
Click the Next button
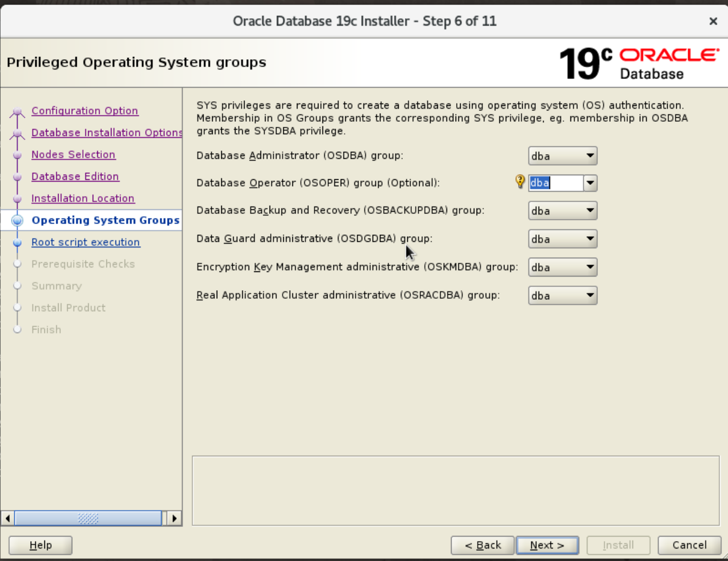pyautogui.click(x=547, y=545)
